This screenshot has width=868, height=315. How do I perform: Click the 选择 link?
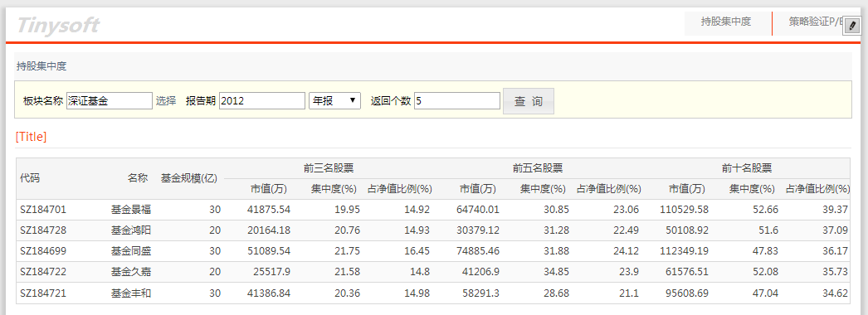click(x=165, y=100)
